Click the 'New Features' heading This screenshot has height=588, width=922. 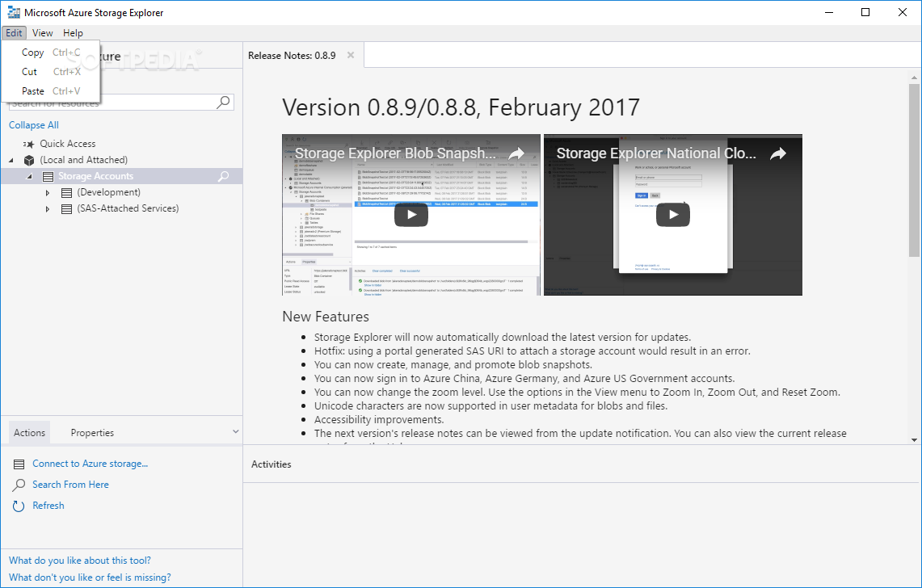[326, 317]
